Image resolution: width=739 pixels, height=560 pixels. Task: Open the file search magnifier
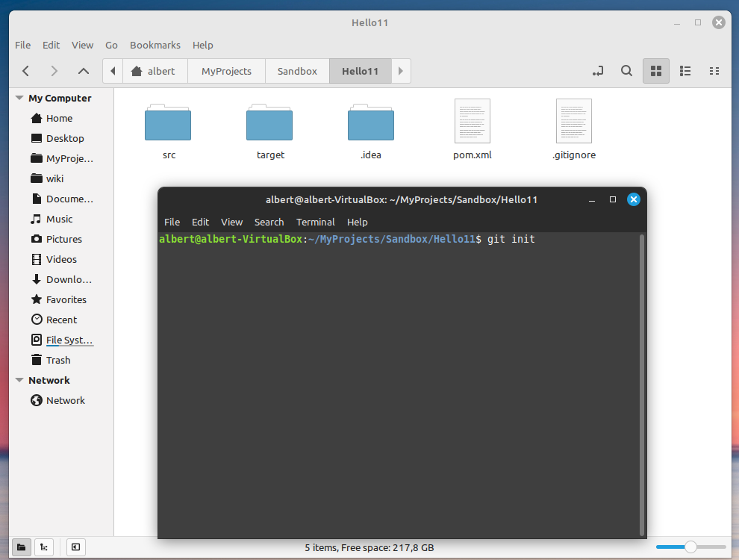[626, 71]
